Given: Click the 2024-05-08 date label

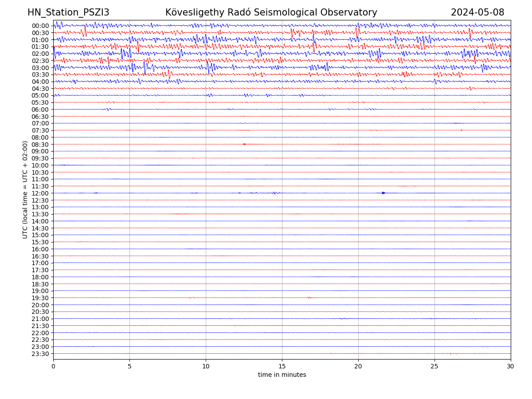Looking at the screenshot, I should coord(477,13).
